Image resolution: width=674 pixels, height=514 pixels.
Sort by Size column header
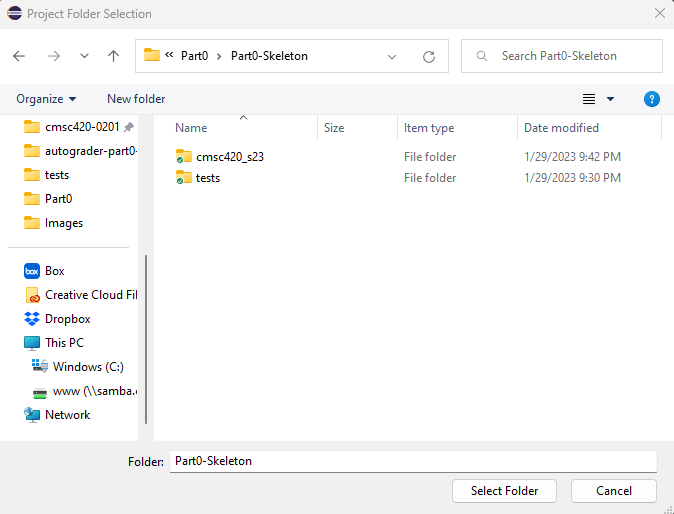(334, 128)
